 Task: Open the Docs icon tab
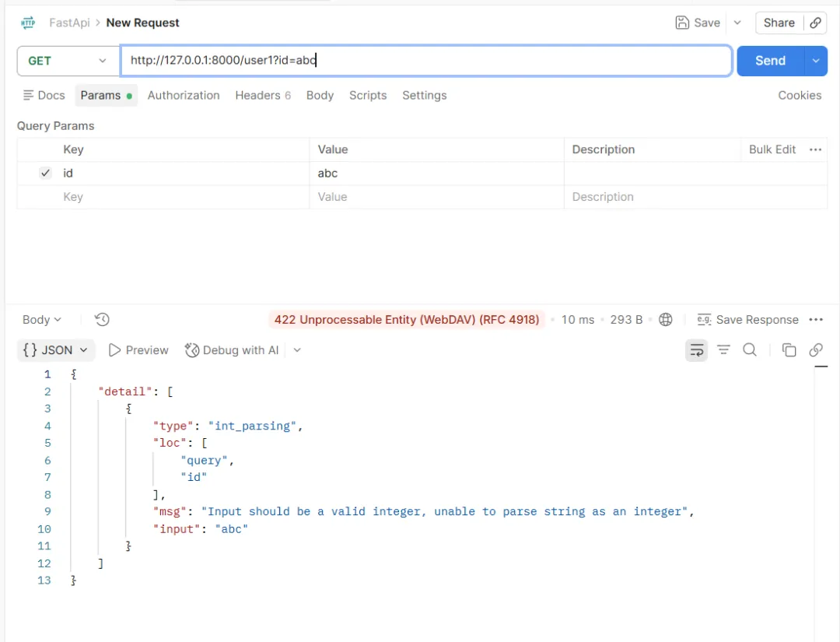pos(44,96)
